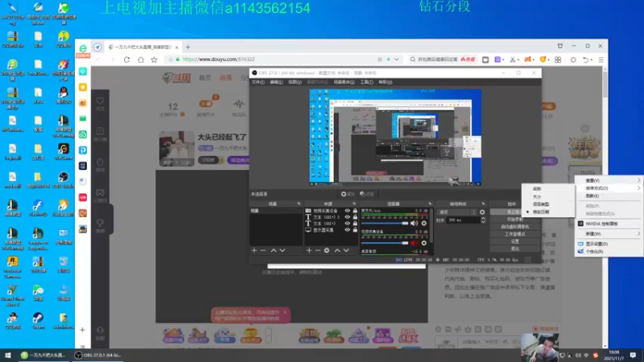
Task: Adjust the 麦克风/Aux volume slider
Action: pyautogui.click(x=385, y=224)
